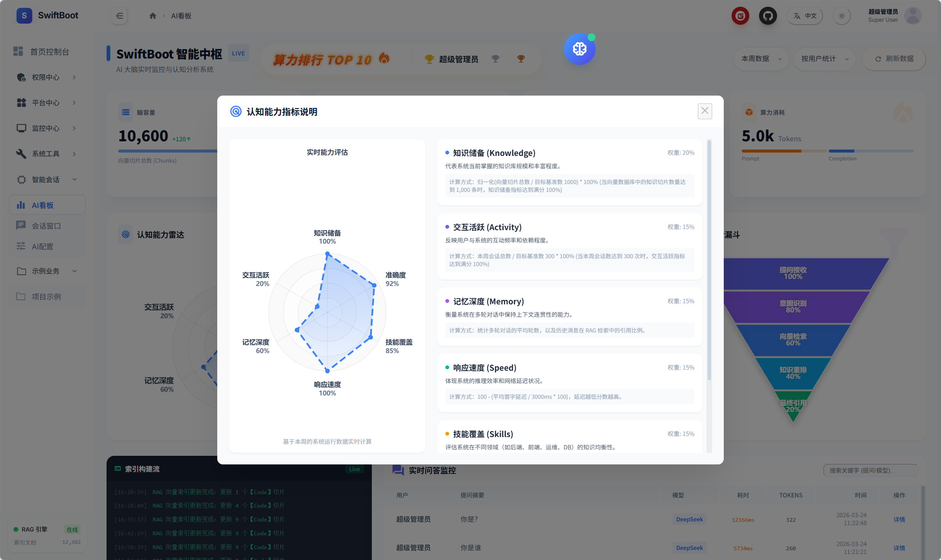Click the SwiftBoot logo icon
The height and width of the screenshot is (560, 941).
(24, 15)
